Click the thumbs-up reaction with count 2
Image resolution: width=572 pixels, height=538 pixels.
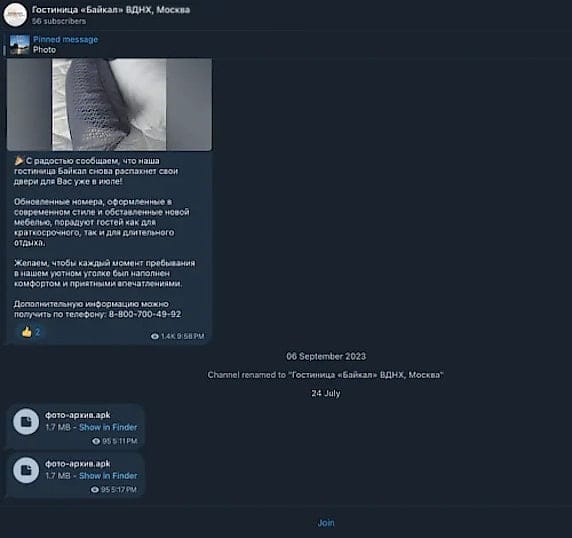coord(31,332)
